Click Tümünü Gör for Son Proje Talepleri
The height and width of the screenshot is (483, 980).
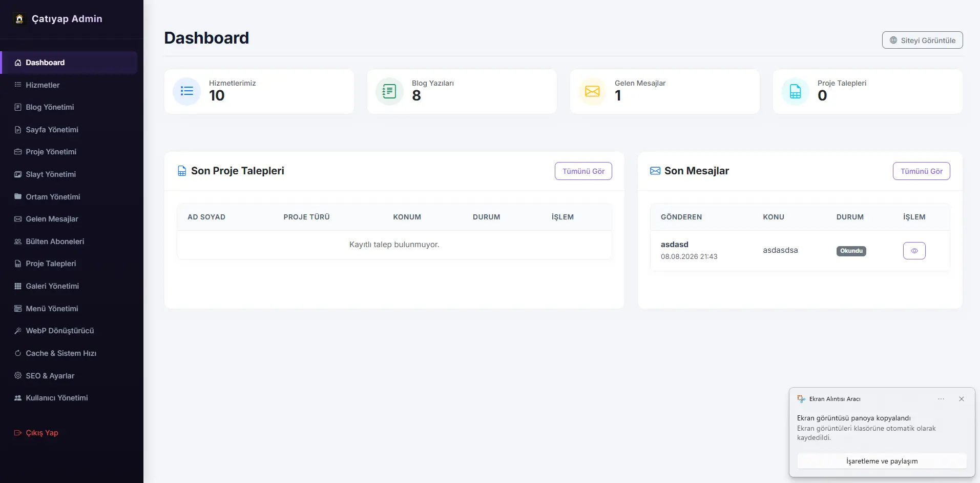pos(583,171)
